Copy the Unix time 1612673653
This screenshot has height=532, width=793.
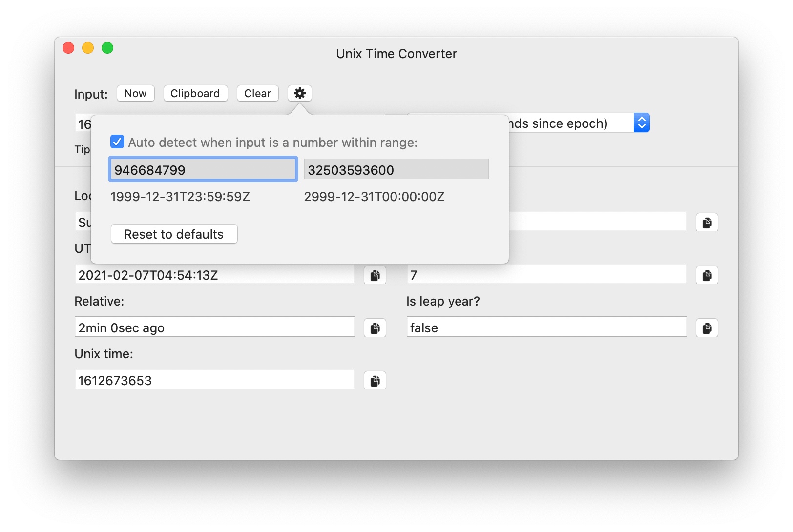tap(374, 380)
